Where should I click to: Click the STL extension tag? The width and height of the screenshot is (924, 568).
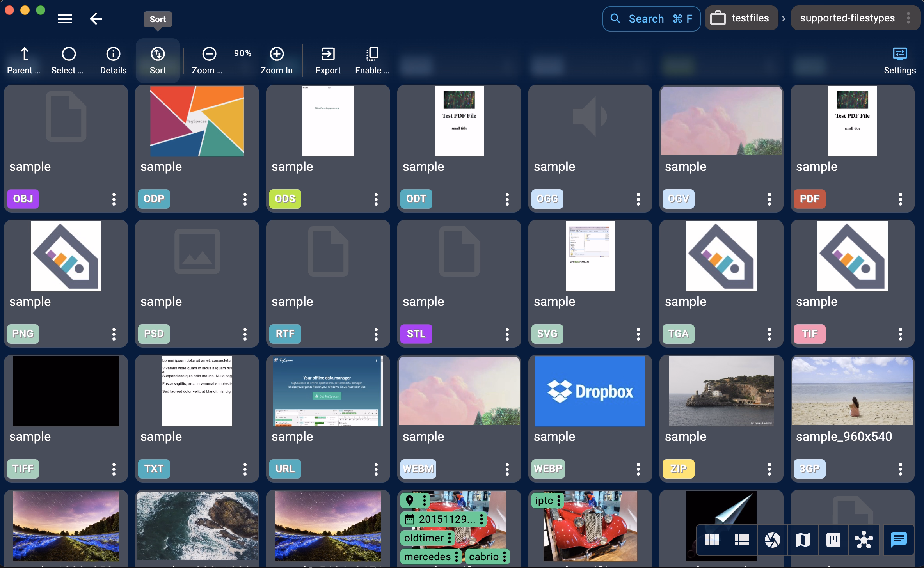pyautogui.click(x=416, y=334)
